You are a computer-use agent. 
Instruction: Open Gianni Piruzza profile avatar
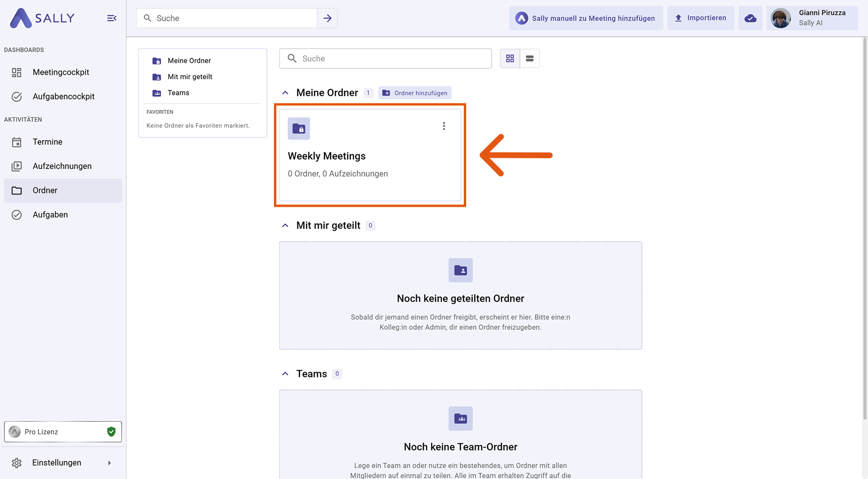(x=781, y=18)
